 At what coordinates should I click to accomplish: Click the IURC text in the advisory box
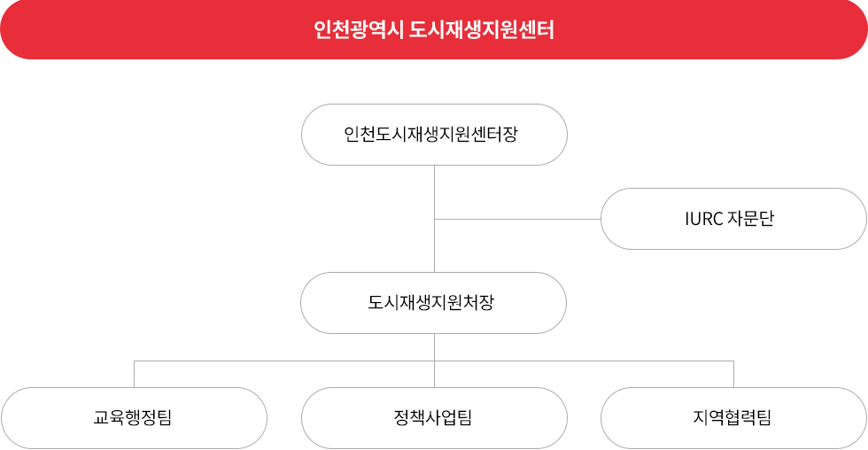point(703,219)
